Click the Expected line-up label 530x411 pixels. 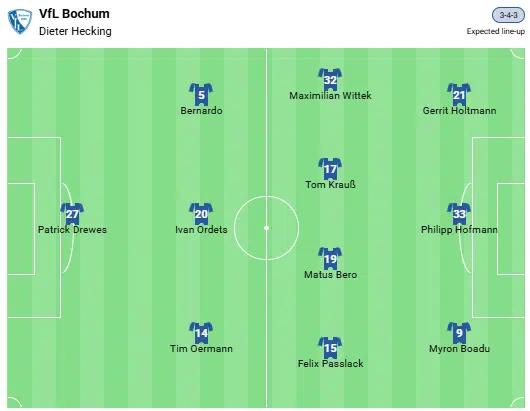coord(496,31)
